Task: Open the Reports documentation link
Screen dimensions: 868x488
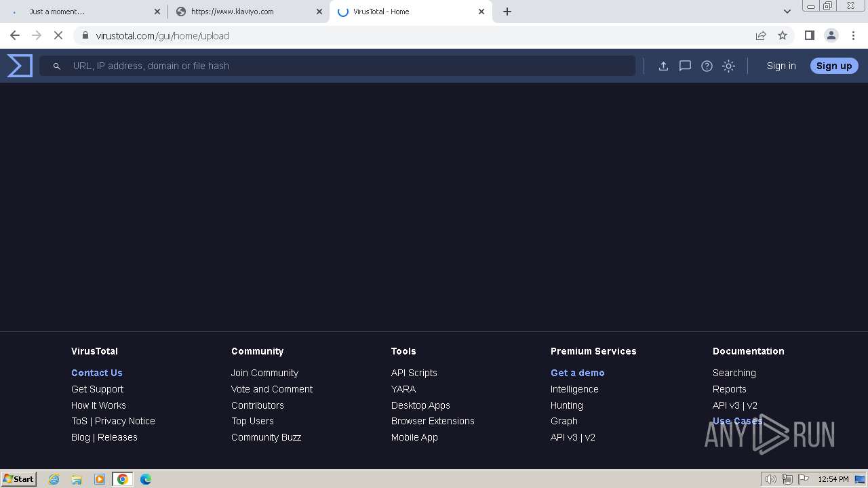Action: pyautogui.click(x=730, y=389)
